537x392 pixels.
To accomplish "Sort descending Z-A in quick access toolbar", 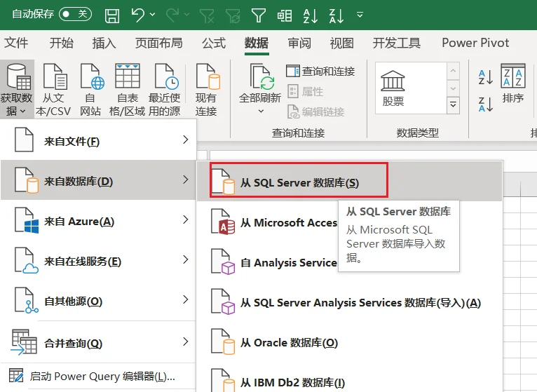I will 337,15.
